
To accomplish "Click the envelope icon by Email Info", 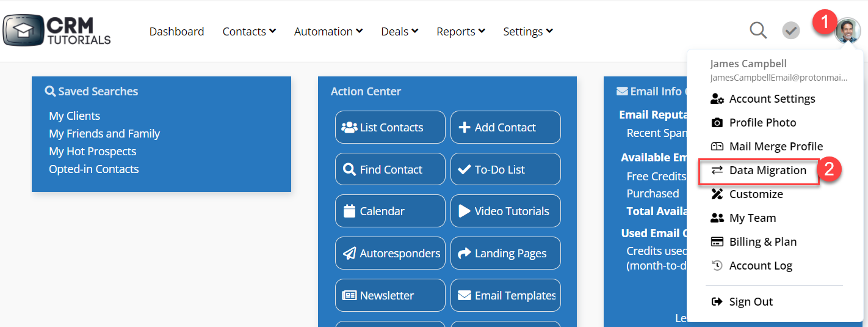I will (622, 91).
